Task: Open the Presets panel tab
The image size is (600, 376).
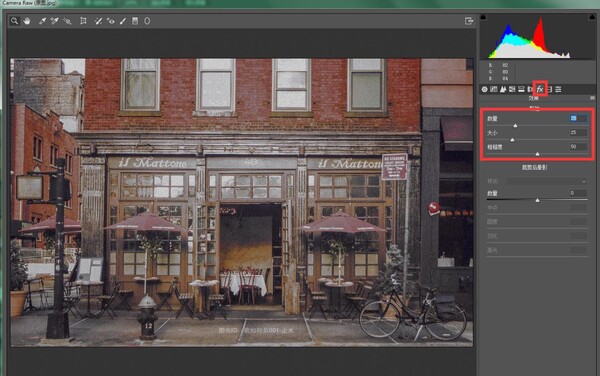Action: click(x=558, y=89)
